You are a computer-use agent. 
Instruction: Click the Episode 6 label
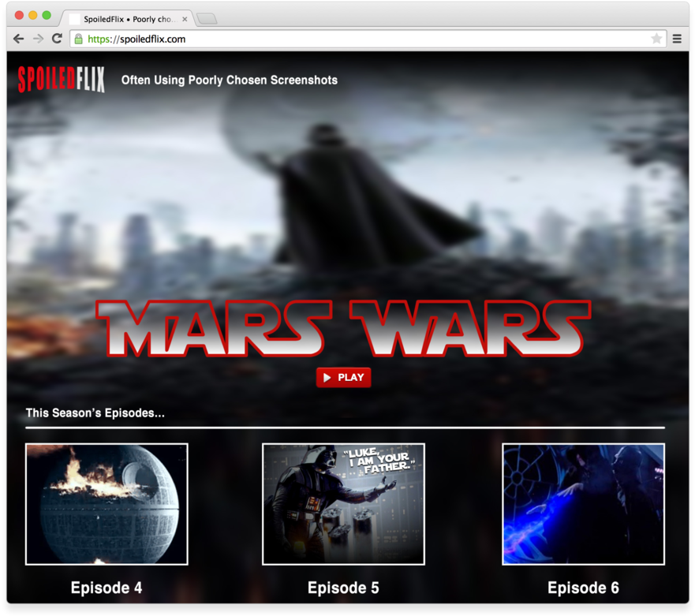(x=583, y=588)
